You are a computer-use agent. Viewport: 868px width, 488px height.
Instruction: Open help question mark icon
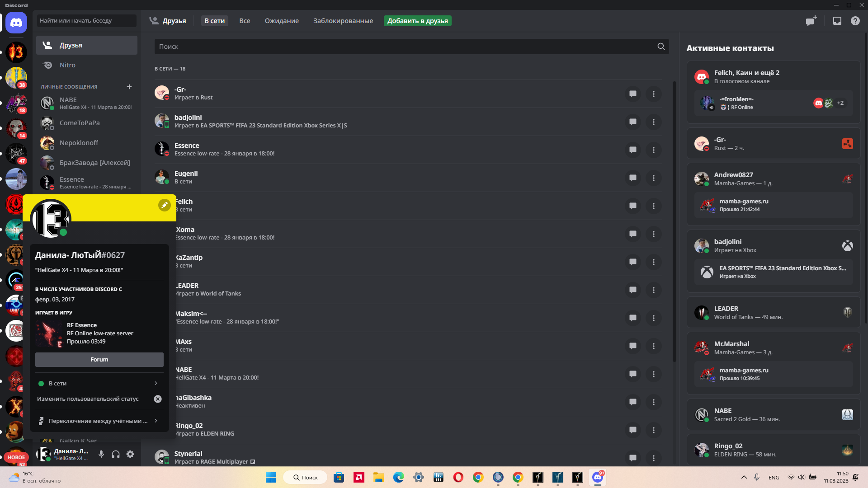[x=855, y=21]
